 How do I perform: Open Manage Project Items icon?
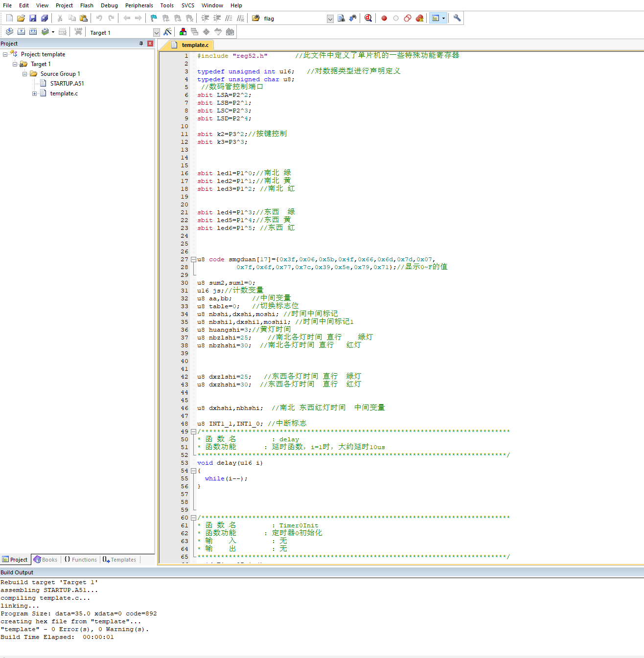point(183,32)
